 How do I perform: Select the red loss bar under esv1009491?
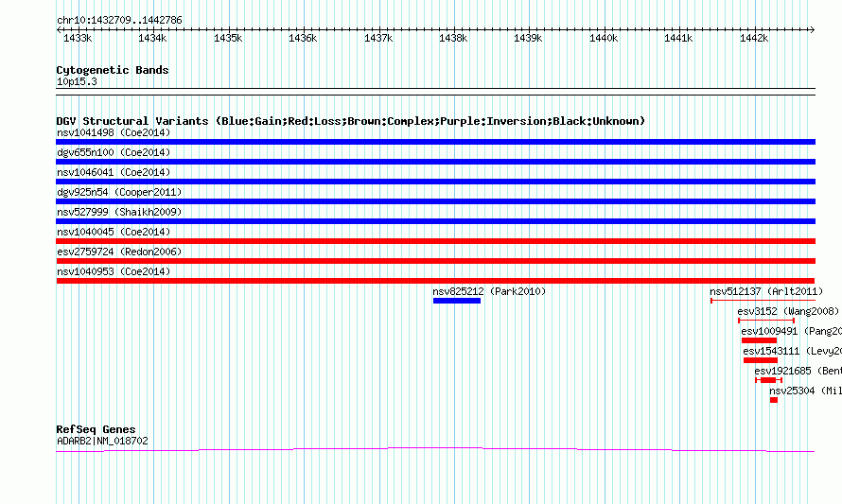(760, 340)
